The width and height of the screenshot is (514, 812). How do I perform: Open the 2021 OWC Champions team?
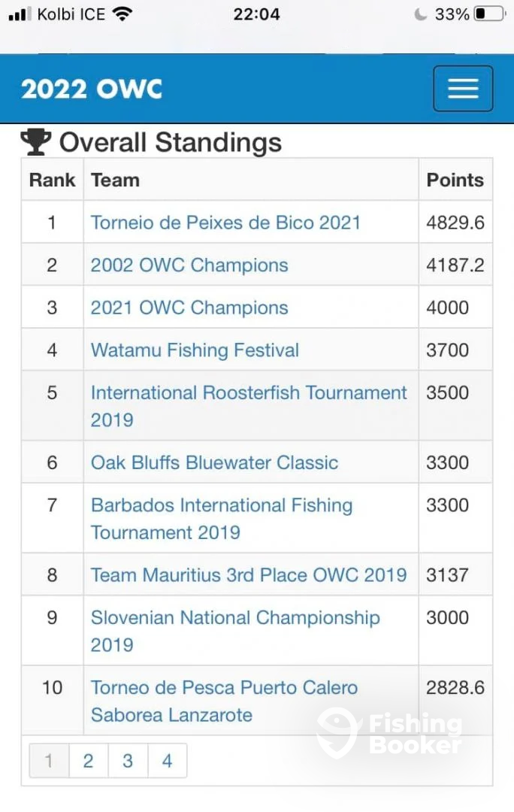coord(189,308)
